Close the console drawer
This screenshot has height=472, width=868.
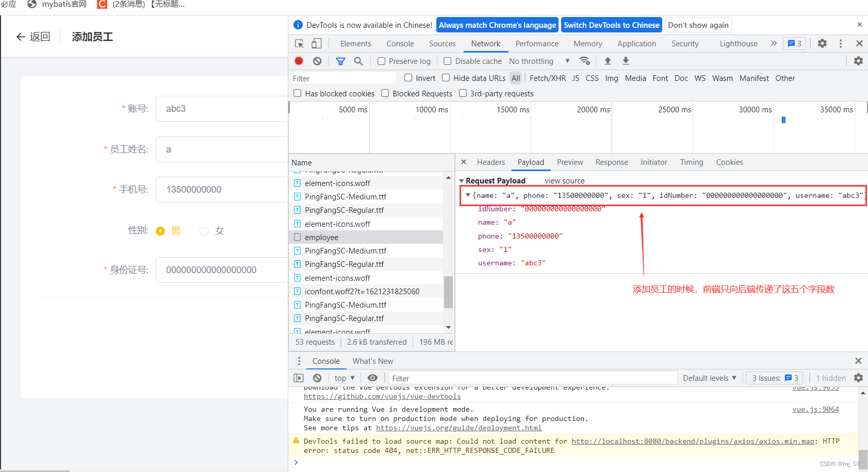[858, 361]
